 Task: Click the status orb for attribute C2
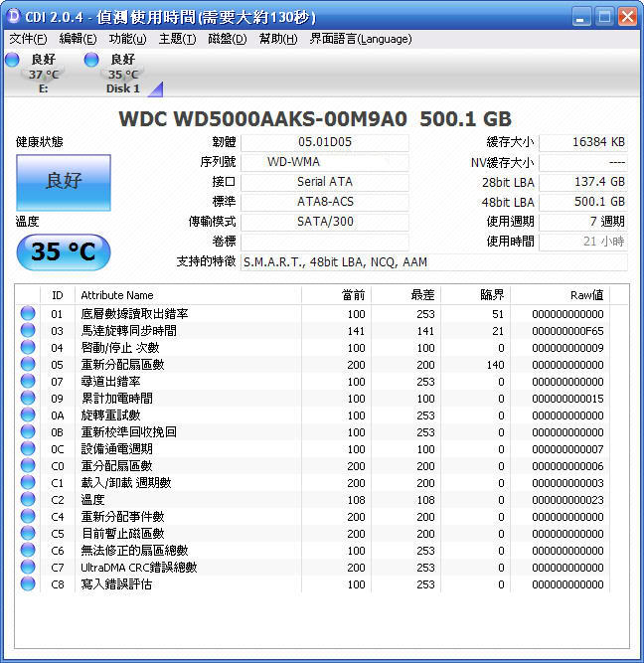[28, 499]
